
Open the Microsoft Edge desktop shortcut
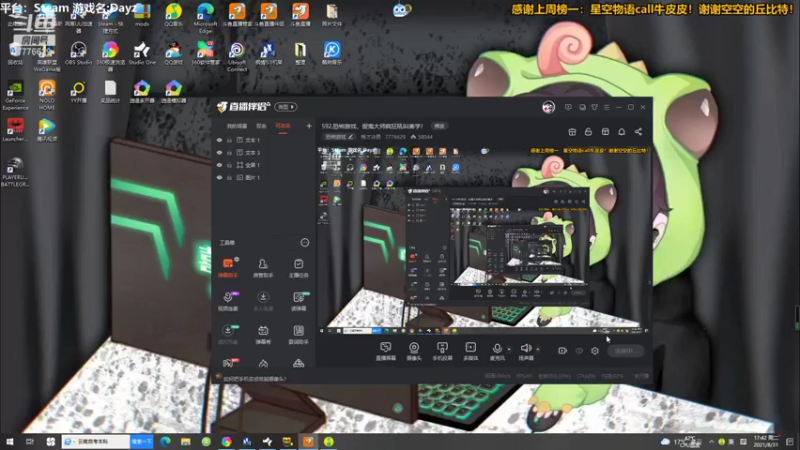205,18
